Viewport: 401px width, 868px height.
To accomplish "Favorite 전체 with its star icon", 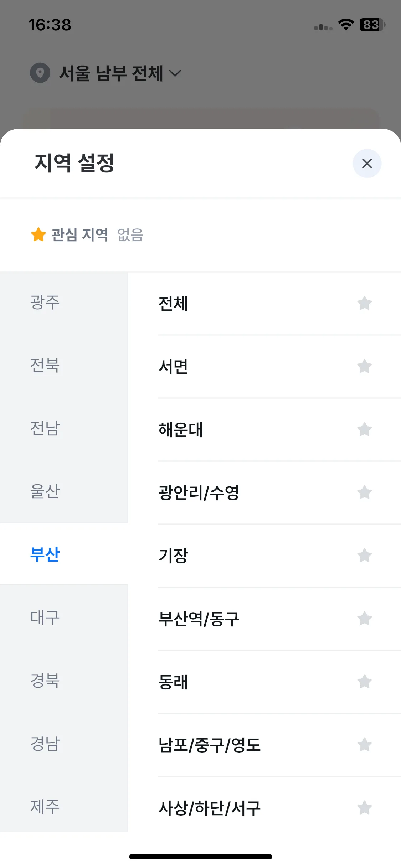I will point(364,303).
